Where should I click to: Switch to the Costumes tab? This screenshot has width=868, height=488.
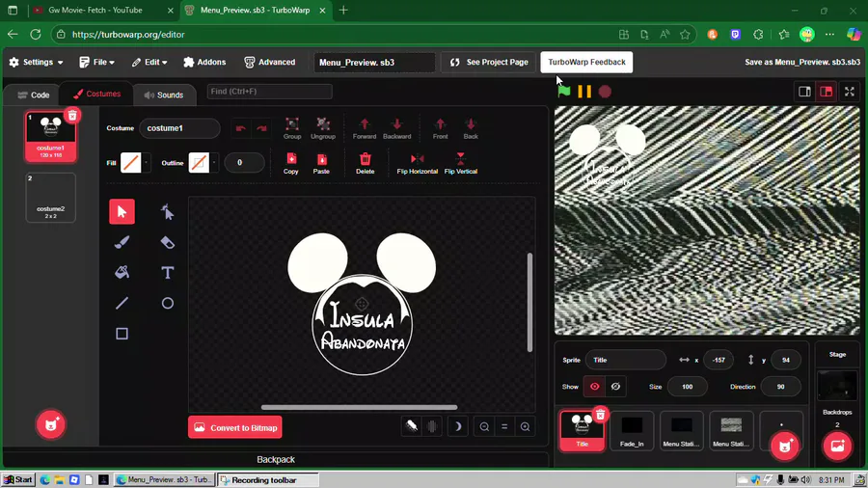coord(96,94)
